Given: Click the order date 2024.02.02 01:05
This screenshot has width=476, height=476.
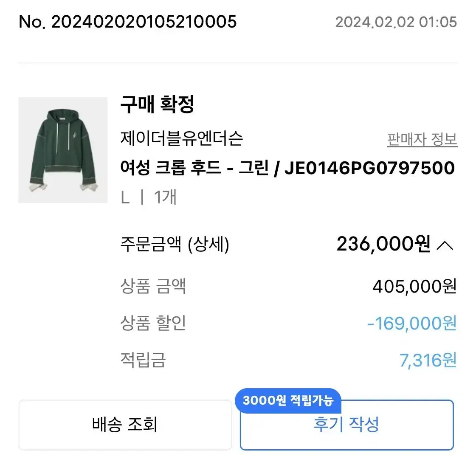Looking at the screenshot, I should coord(396,22).
